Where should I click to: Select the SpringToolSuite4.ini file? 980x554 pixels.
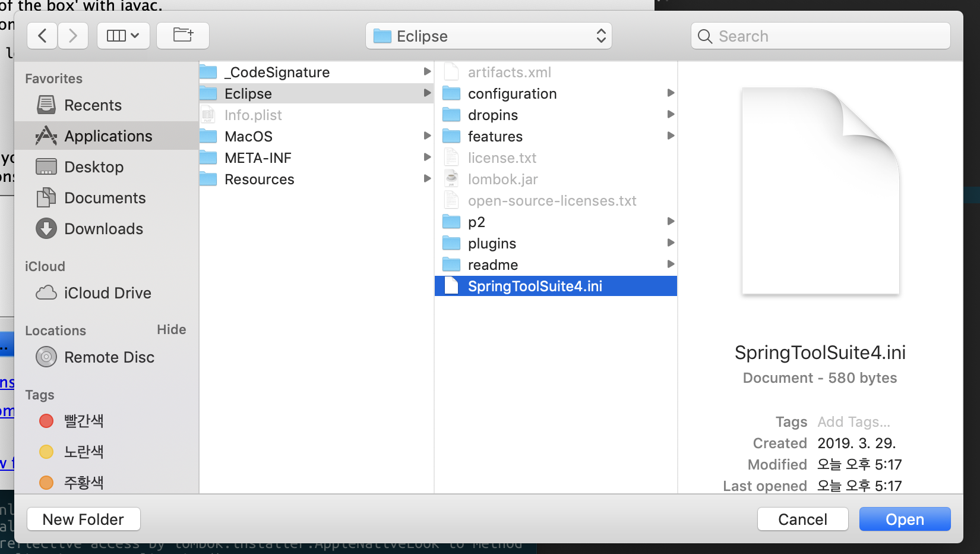556,287
